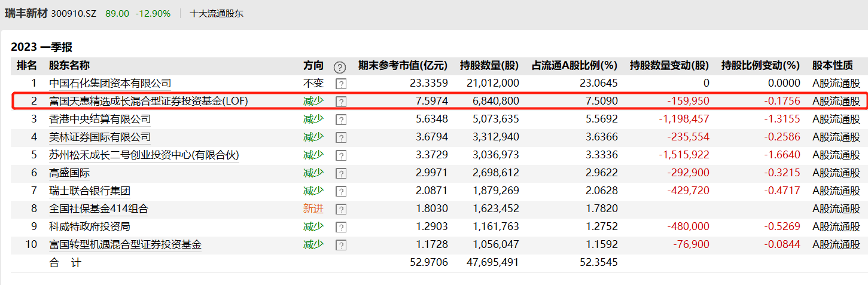Click the 合 计 total row label

pyautogui.click(x=65, y=262)
